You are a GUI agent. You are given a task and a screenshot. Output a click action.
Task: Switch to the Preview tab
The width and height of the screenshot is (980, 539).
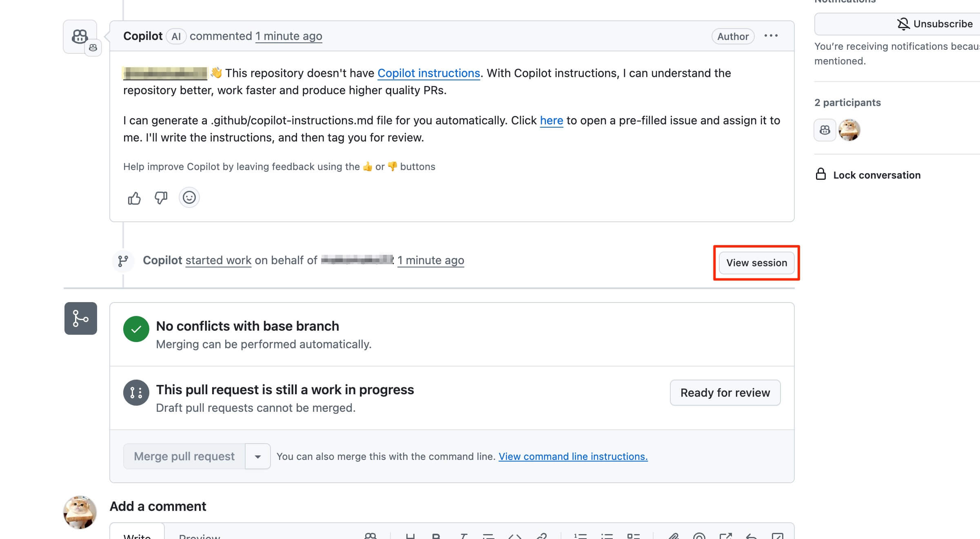pos(200,536)
